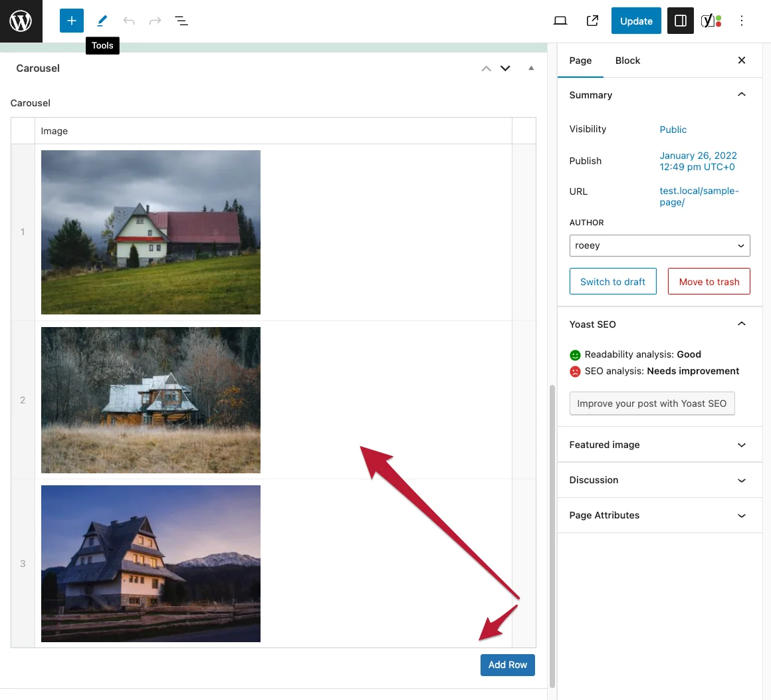Move Carousel panel down arrow
This screenshot has width=771, height=700.
[x=505, y=68]
